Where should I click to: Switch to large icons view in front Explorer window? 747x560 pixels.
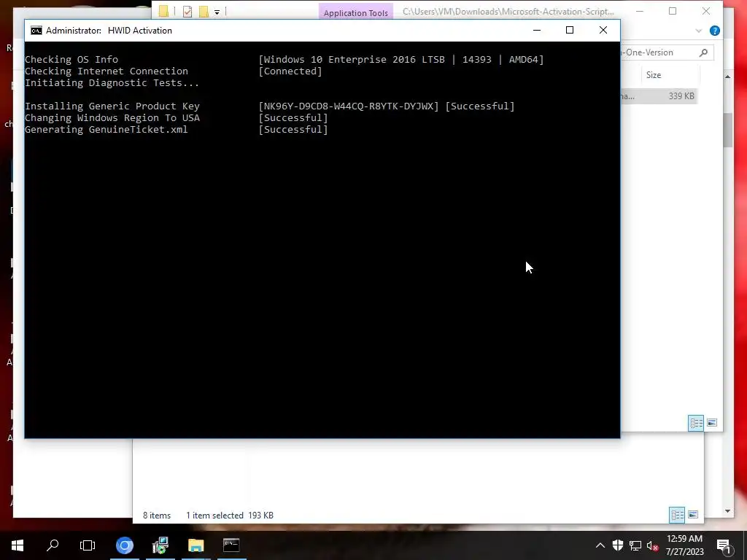pos(712,423)
